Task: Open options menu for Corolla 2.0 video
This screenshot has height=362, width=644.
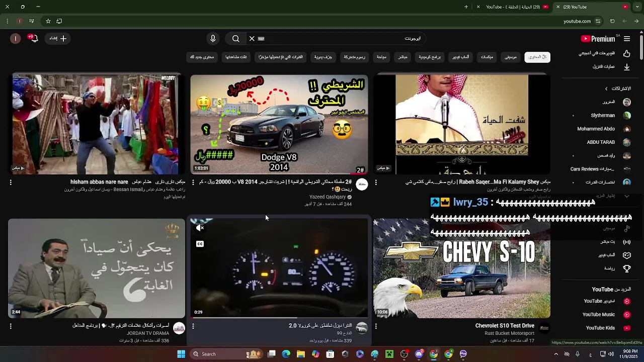Action: coord(193,326)
